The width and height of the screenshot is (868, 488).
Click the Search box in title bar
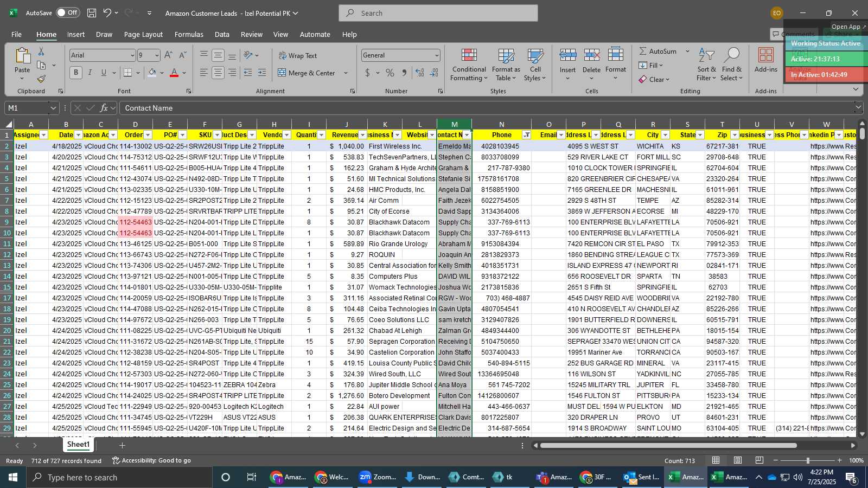(x=438, y=13)
